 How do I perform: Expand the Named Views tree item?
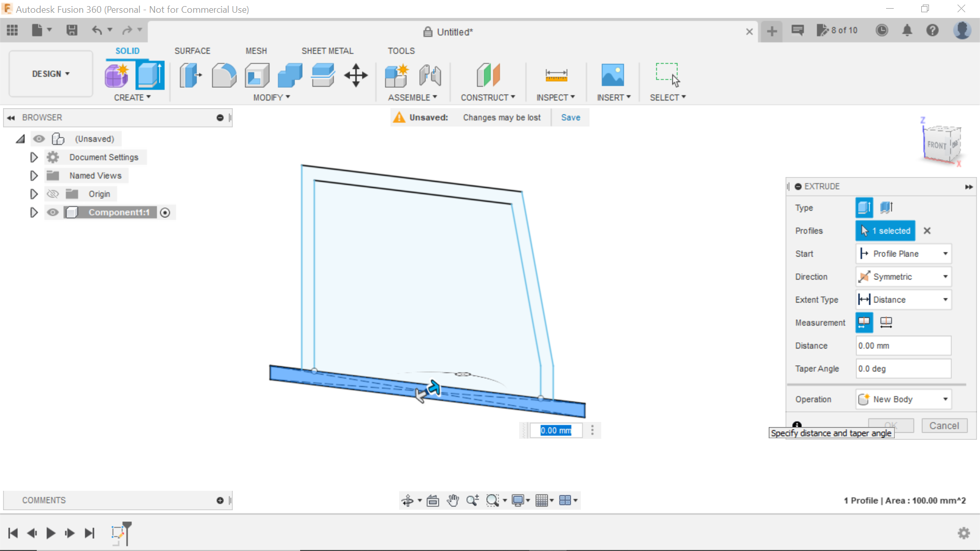click(x=34, y=176)
